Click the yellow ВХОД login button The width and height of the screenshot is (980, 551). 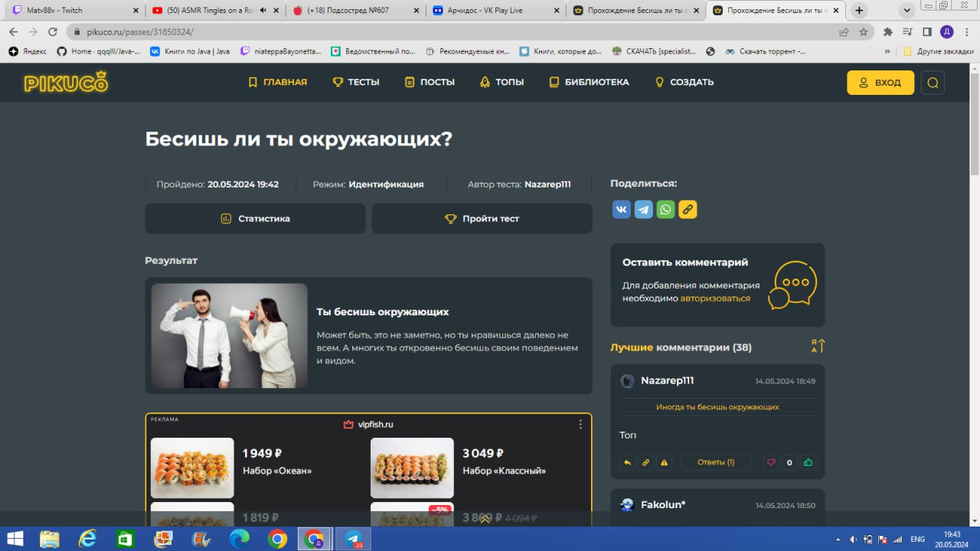[880, 83]
